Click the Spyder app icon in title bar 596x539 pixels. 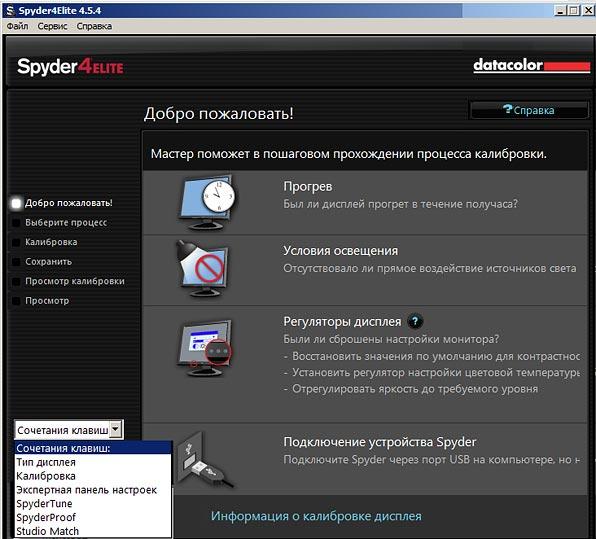[10, 11]
